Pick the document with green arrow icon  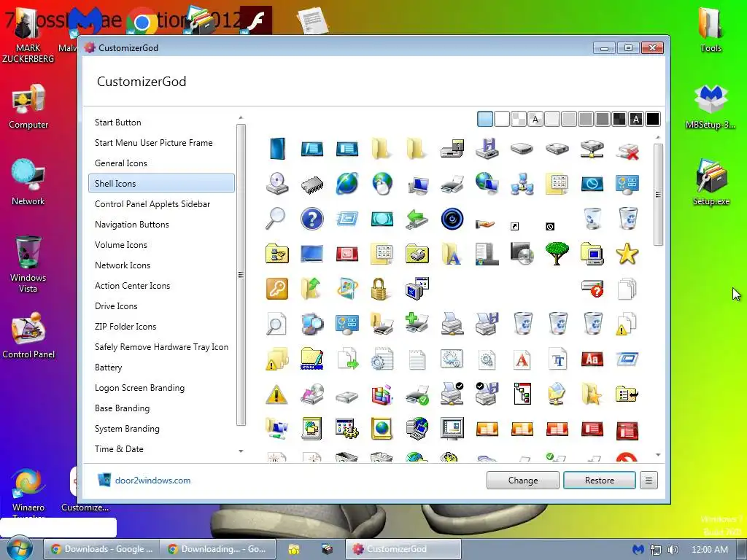348,359
